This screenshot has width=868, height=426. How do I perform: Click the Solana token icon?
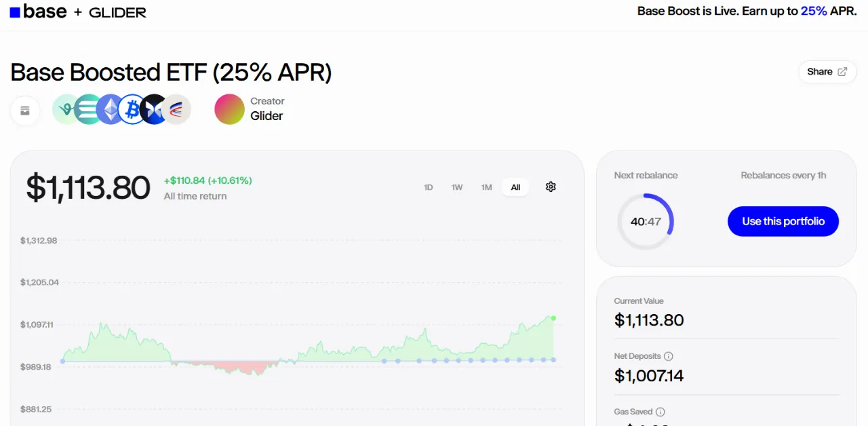[87, 109]
